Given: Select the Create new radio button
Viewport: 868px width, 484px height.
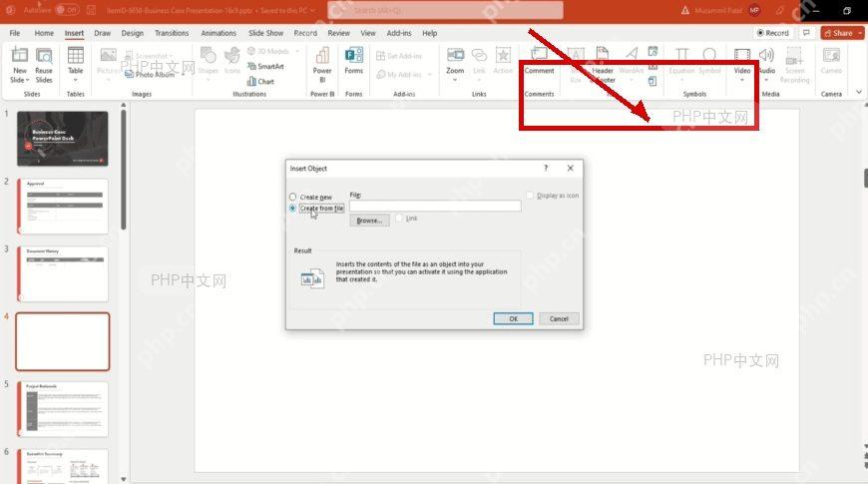Looking at the screenshot, I should point(293,197).
